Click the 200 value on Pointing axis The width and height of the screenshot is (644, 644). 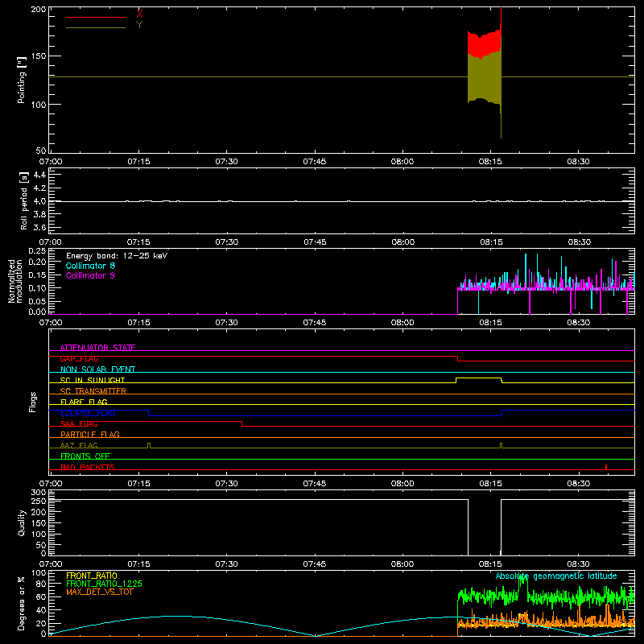click(x=39, y=9)
